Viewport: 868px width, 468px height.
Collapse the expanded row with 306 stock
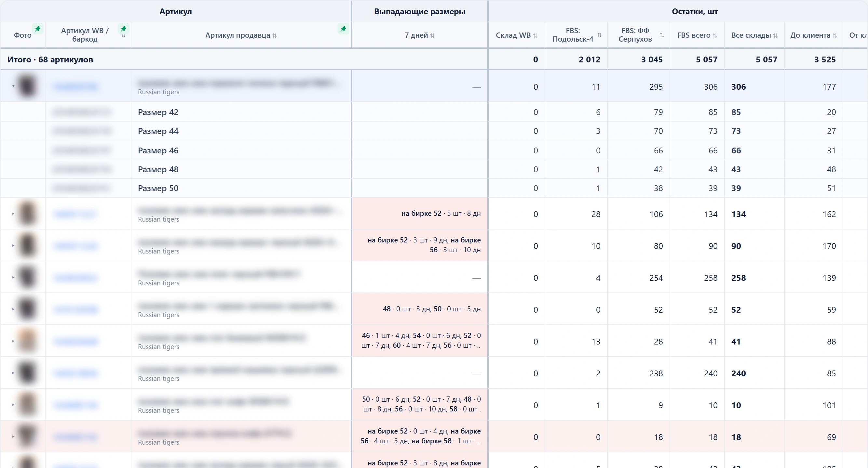click(x=13, y=86)
